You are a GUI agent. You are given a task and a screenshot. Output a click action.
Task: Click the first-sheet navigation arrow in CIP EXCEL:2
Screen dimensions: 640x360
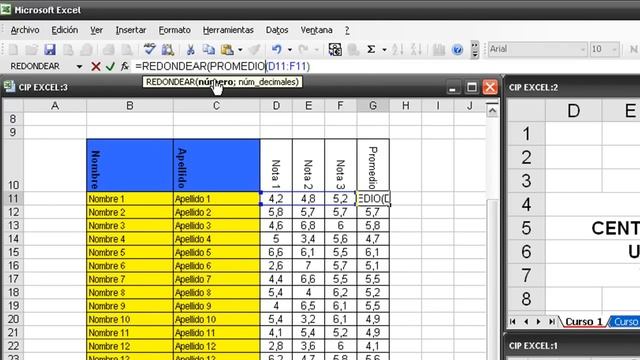(x=513, y=322)
